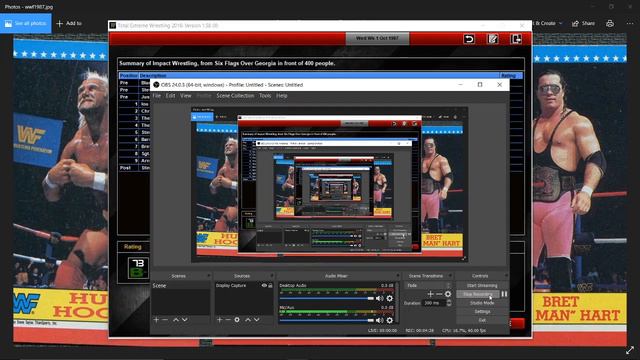This screenshot has height=360, width=640.
Task: Click Start Streaming button
Action: pos(482,285)
